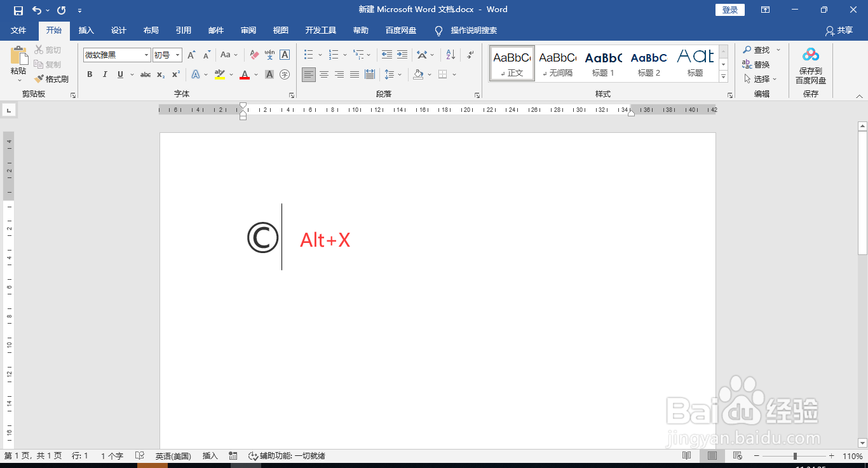Toggle italic formatting
Viewport: 868px width, 468px height.
point(105,74)
